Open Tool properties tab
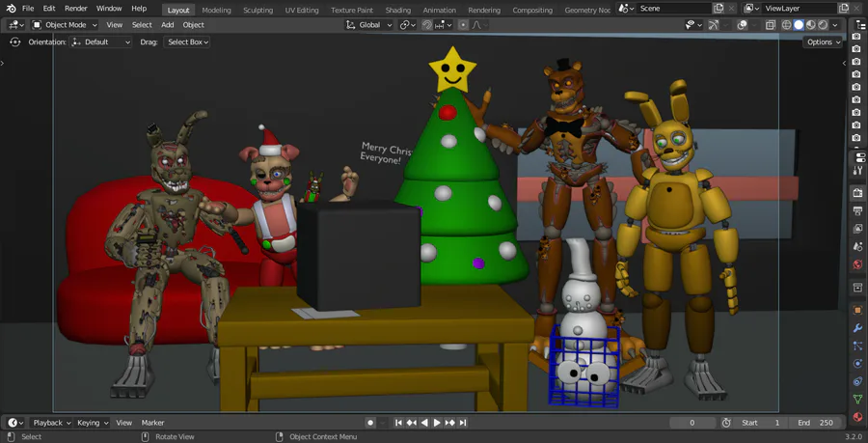Viewport: 868px width, 443px height. [x=858, y=170]
